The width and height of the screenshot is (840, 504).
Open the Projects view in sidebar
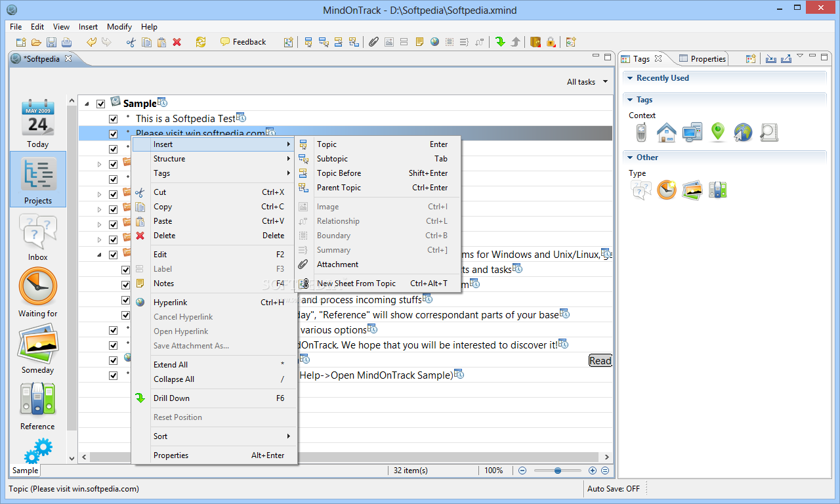[37, 180]
